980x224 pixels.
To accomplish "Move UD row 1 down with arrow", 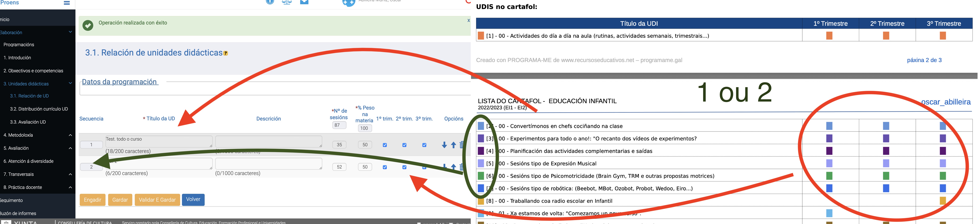I will (x=444, y=145).
